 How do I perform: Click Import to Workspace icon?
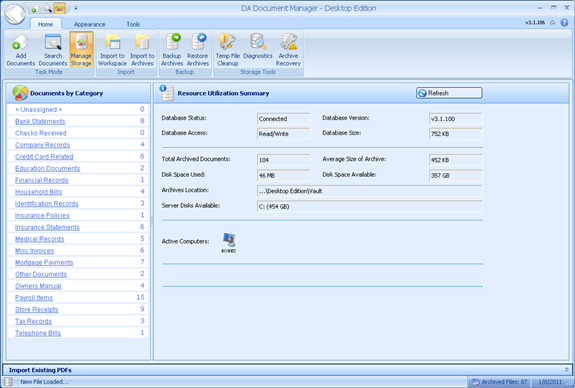[x=112, y=50]
